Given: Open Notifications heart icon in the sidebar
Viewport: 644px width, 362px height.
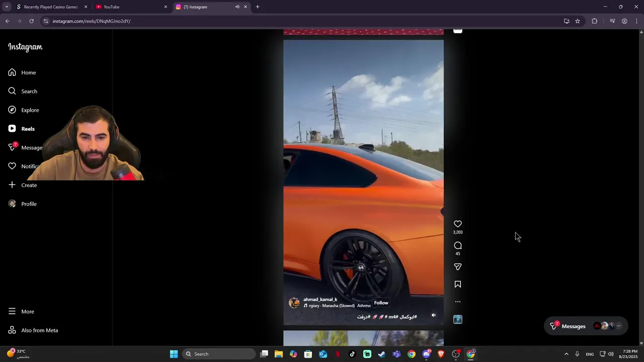Looking at the screenshot, I should [x=12, y=166].
